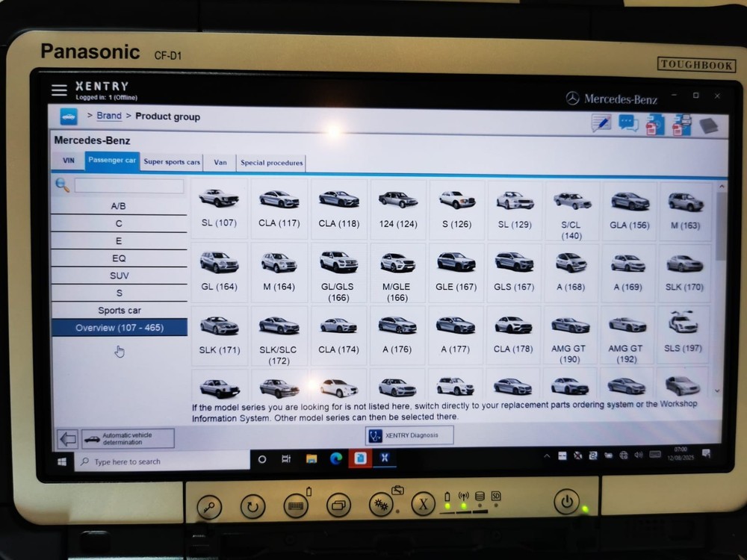
Task: Select the GL/GLS (166) model
Action: (x=338, y=273)
